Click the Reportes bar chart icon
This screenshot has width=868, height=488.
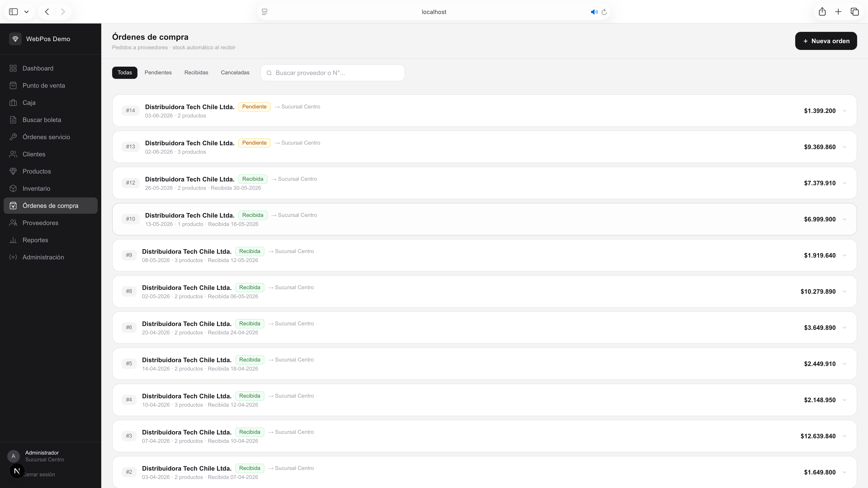point(13,240)
